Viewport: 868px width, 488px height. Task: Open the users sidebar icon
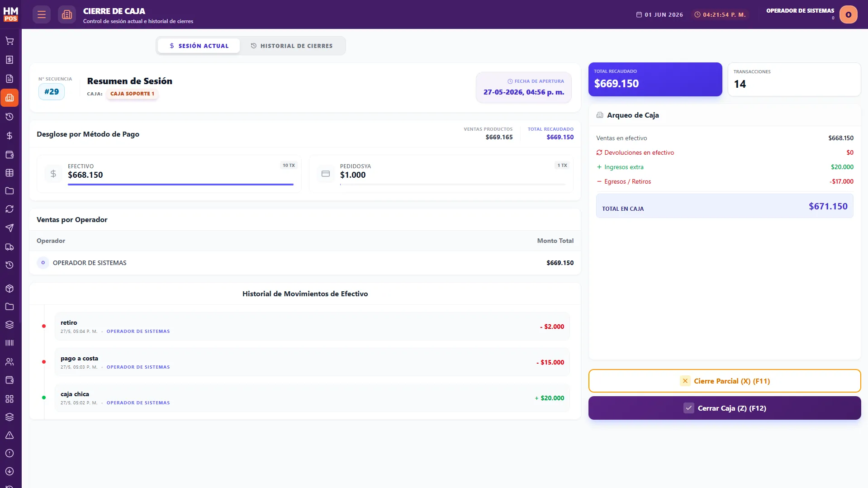tap(9, 362)
